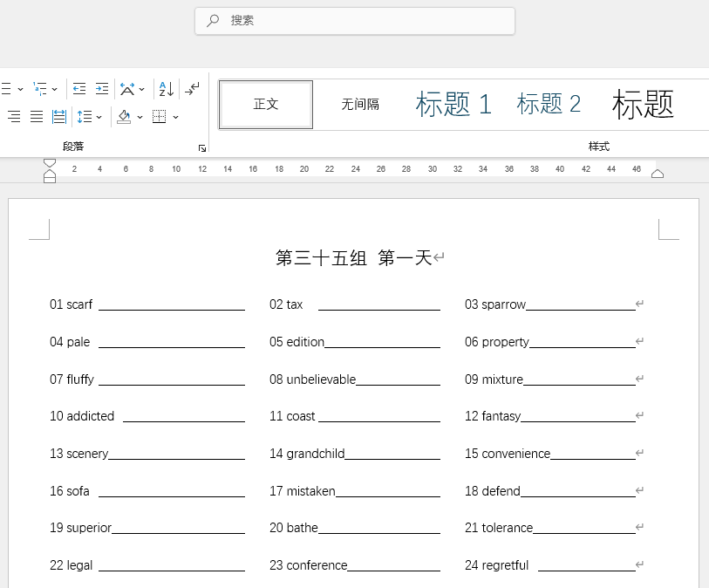Apply the 无间隔 style
709x588 pixels.
click(x=360, y=105)
